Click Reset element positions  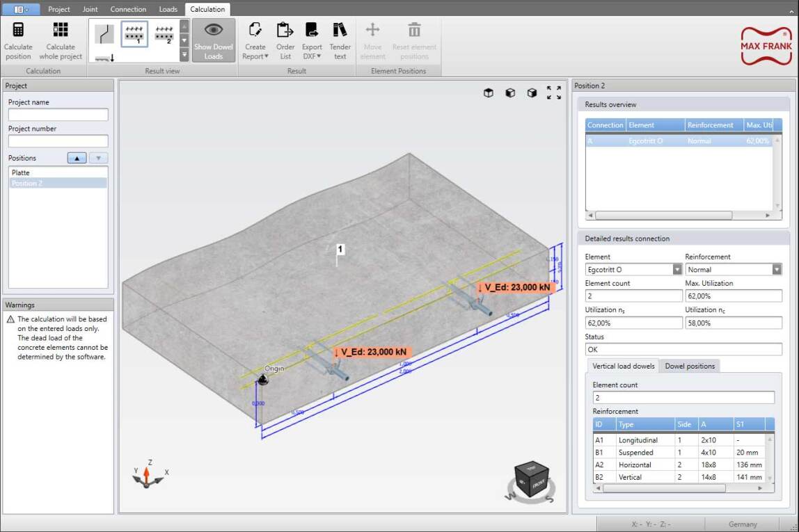(x=414, y=41)
